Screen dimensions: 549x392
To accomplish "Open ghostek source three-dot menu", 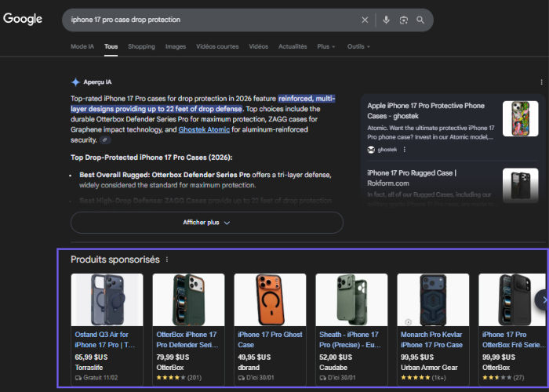I will pos(405,149).
